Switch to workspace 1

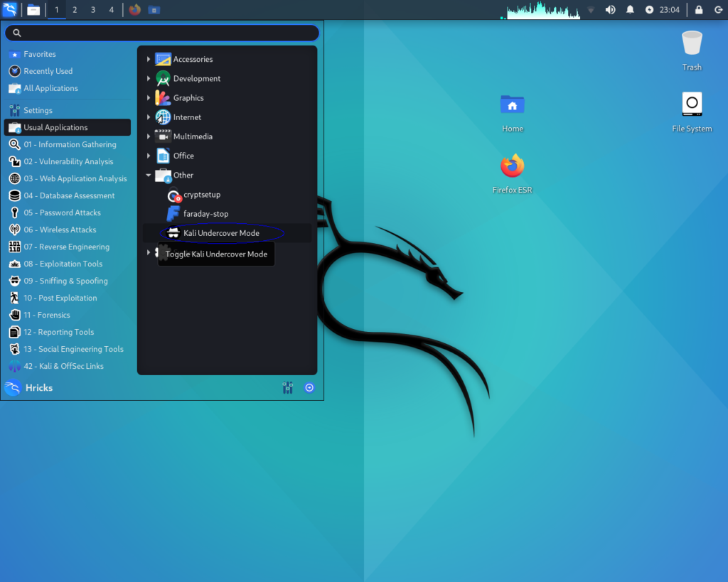click(x=57, y=10)
